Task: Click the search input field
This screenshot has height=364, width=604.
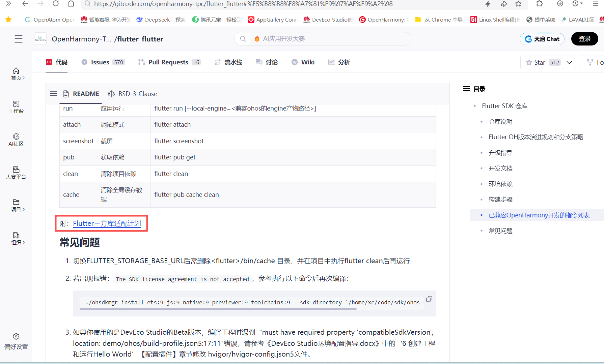Action: [x=329, y=39]
